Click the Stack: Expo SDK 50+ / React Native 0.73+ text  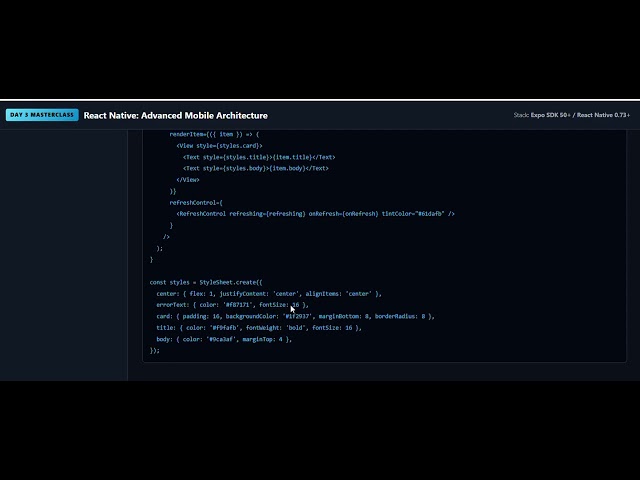tap(571, 115)
